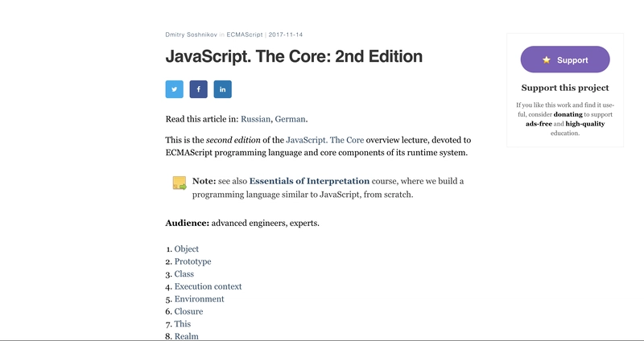
Task: Click the 2017-11-14 publication date
Action: click(286, 35)
